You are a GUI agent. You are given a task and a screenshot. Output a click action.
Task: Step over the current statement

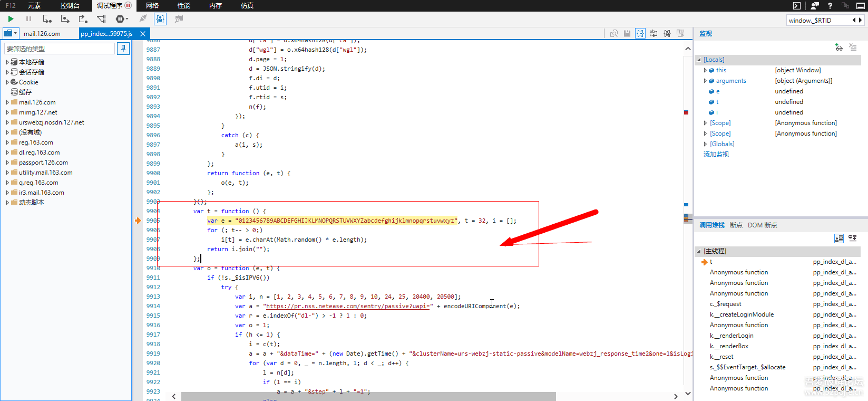(65, 19)
